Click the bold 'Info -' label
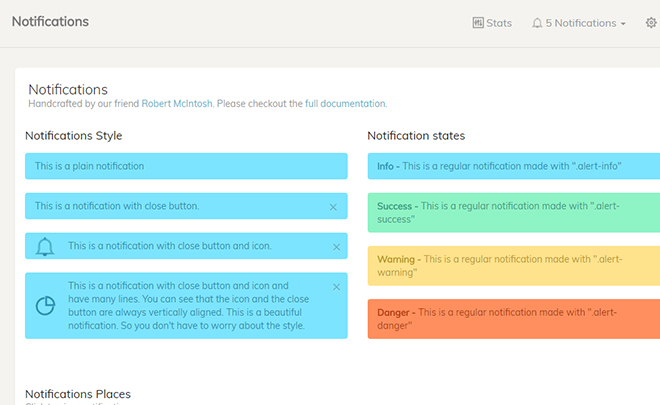Screen dimensions: 660x405 pyautogui.click(x=388, y=166)
